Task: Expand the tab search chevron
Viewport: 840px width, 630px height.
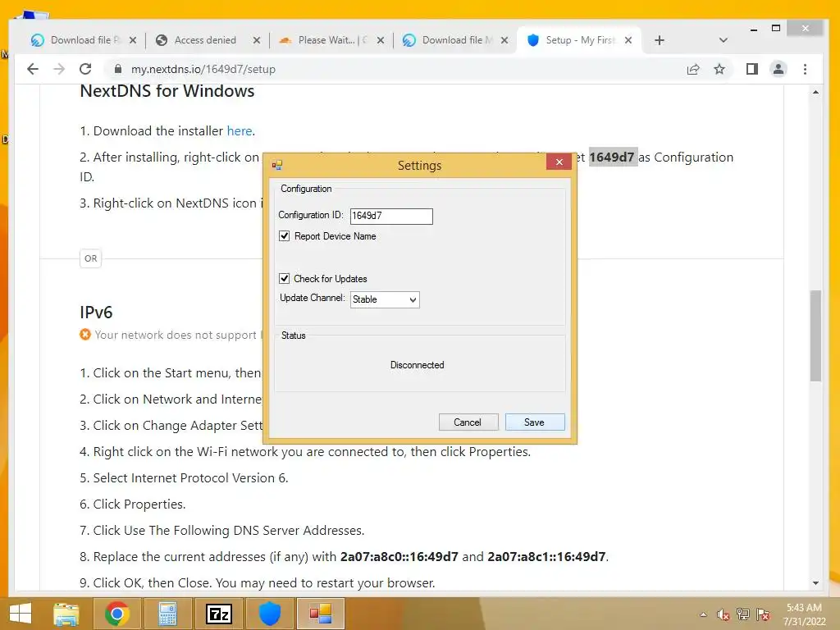Action: tap(724, 40)
